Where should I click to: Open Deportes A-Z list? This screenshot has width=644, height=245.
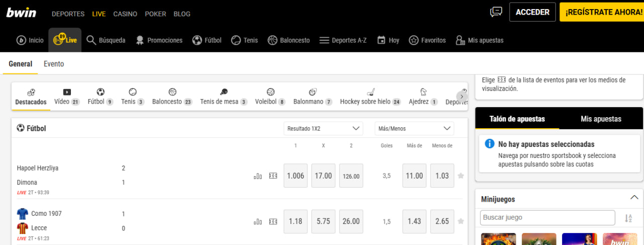point(343,40)
